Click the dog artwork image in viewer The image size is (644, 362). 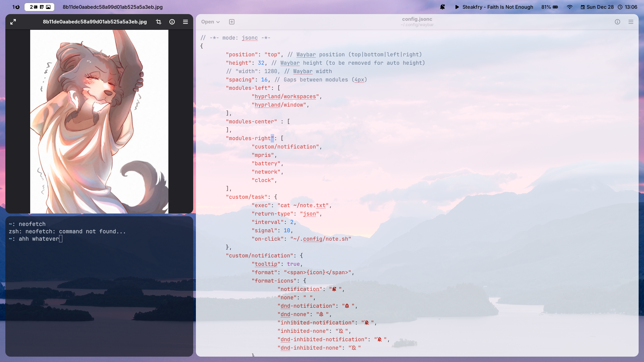tap(99, 121)
